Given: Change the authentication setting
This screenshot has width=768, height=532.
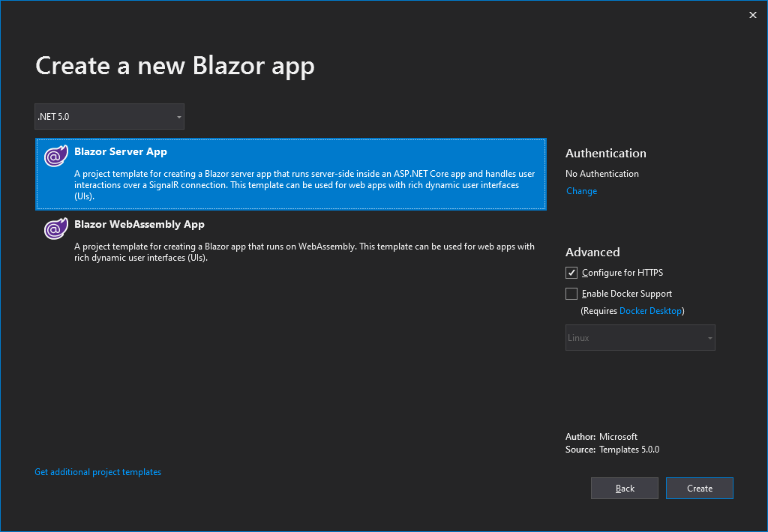Looking at the screenshot, I should [x=581, y=190].
